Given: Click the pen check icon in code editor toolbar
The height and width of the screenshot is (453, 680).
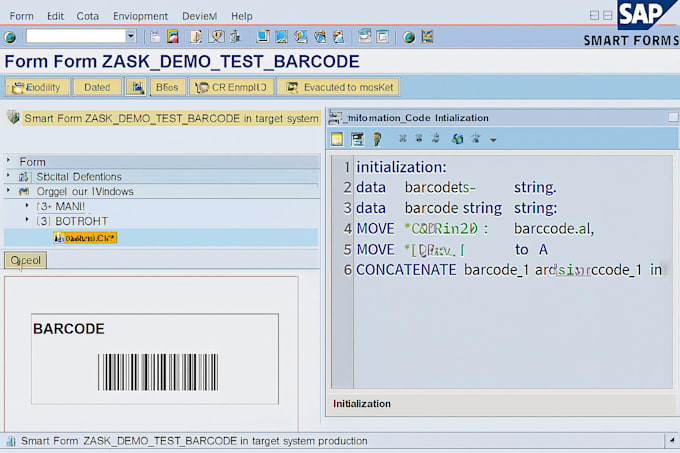Looking at the screenshot, I should [377, 139].
